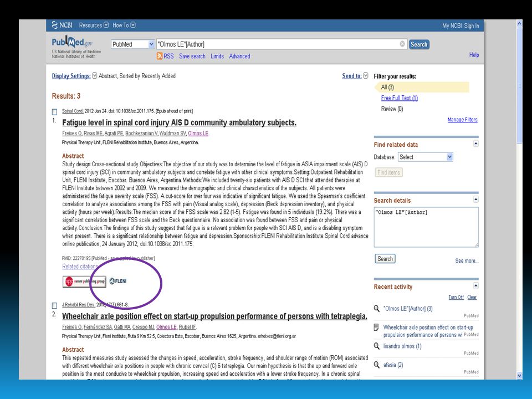Viewport: 532px width, 399px height.
Task: Open My NCBI link
Action: click(452, 26)
